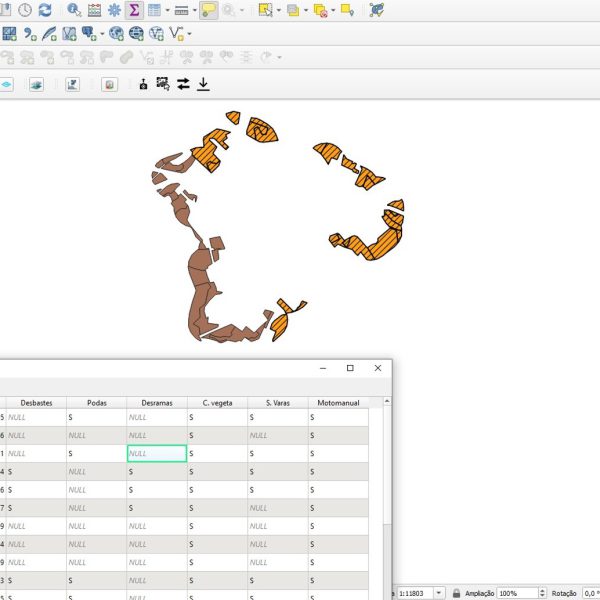Select the highlighted NULL cell under Desramas

157,453
